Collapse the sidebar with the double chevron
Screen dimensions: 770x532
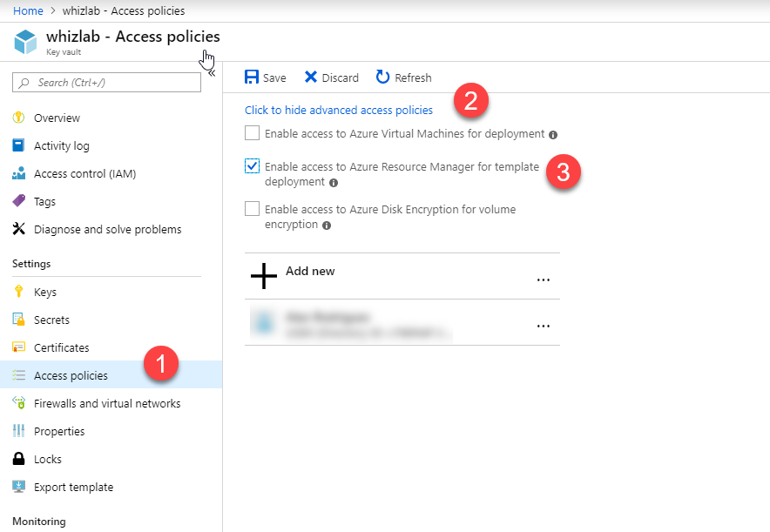tap(212, 73)
